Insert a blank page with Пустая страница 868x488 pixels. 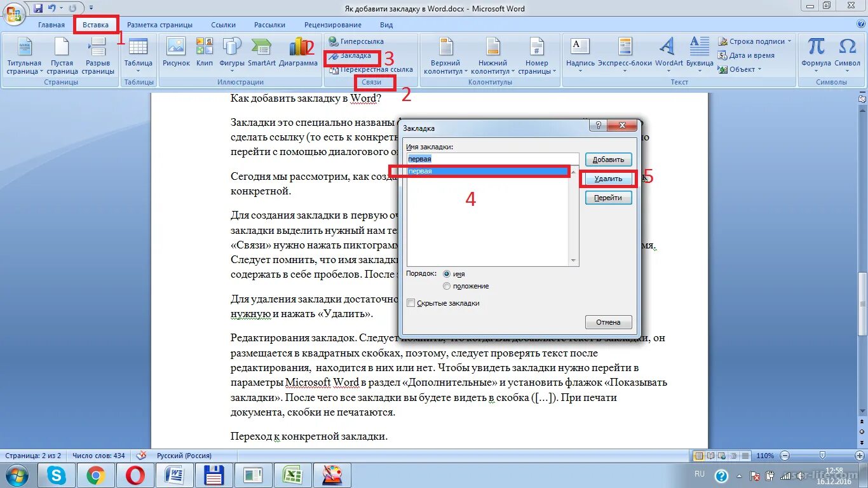click(62, 57)
